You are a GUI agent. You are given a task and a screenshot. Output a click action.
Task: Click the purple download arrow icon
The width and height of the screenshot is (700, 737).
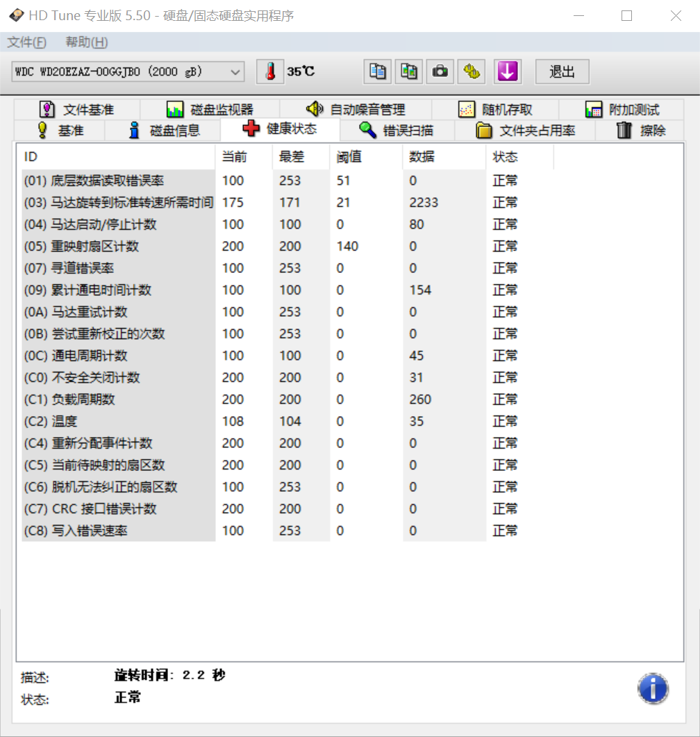click(508, 72)
